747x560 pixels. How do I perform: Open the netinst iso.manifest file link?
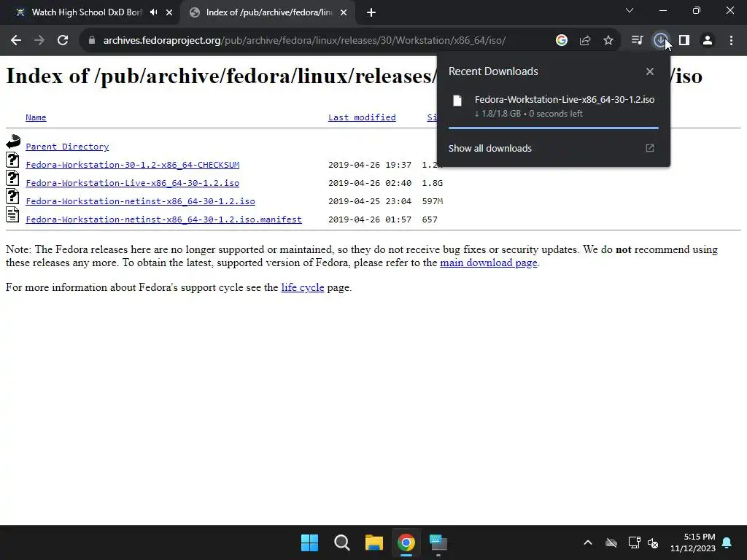(163, 219)
